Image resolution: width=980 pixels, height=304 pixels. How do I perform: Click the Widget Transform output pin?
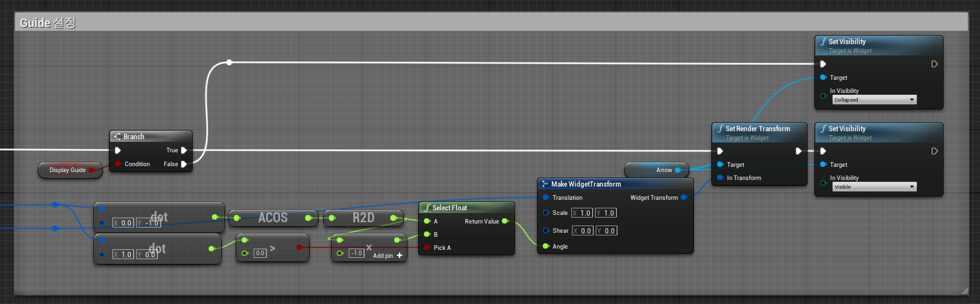(683, 198)
